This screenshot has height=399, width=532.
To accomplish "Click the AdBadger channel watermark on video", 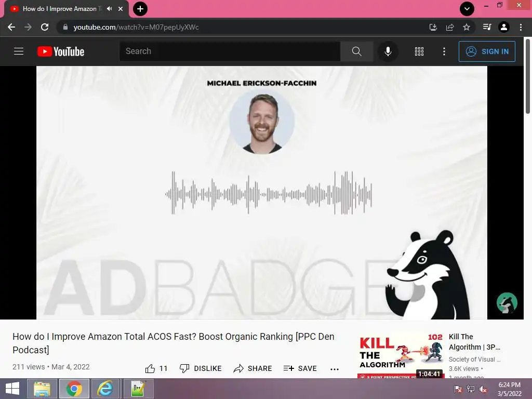I will (507, 303).
